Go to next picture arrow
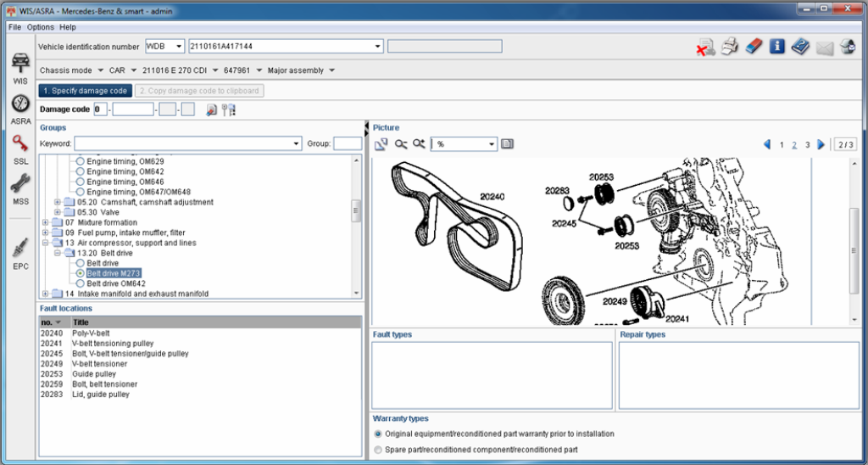 (821, 144)
